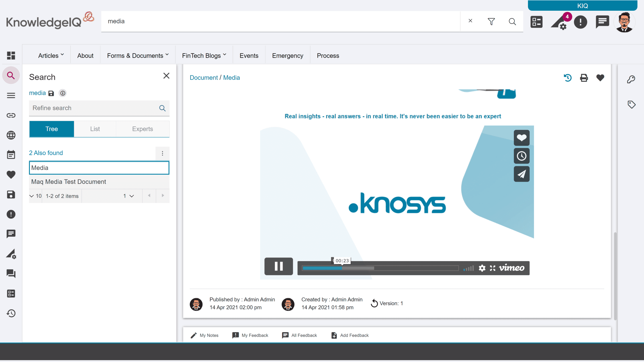The width and height of the screenshot is (644, 362).
Task: Switch to the Experts tab
Action: 142,129
